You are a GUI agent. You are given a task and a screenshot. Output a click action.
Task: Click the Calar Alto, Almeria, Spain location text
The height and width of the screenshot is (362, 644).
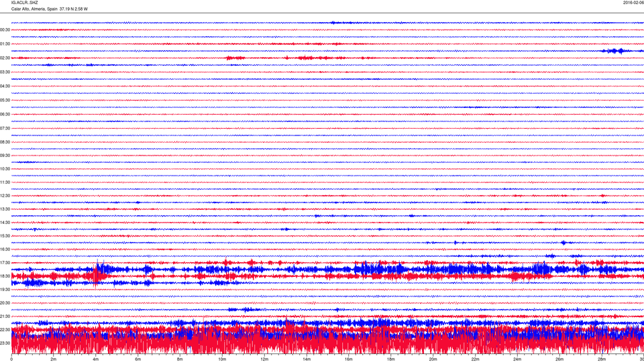pyautogui.click(x=34, y=9)
